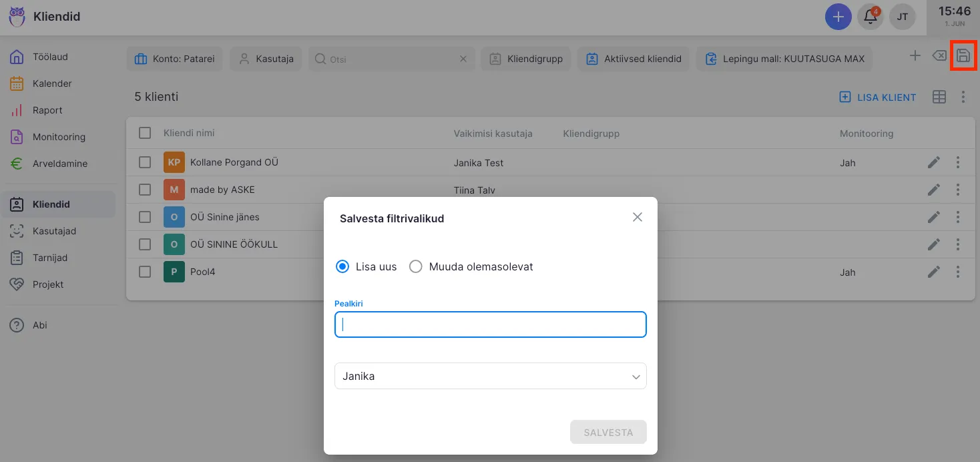Image resolution: width=980 pixels, height=462 pixels.
Task: Add a new filter with plus icon
Action: [x=915, y=55]
